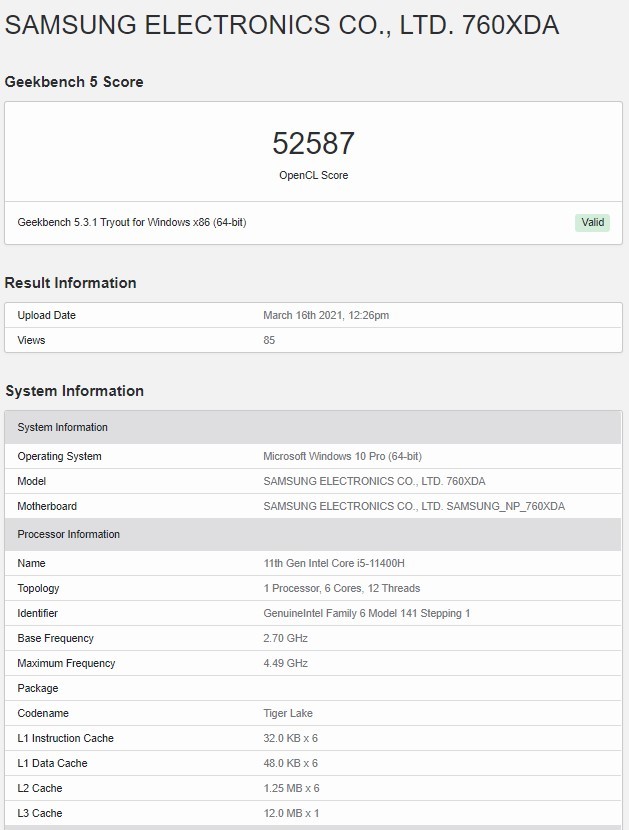
Task: Click the 'L1 Instruction Cache' label
Action: pyautogui.click(x=66, y=738)
